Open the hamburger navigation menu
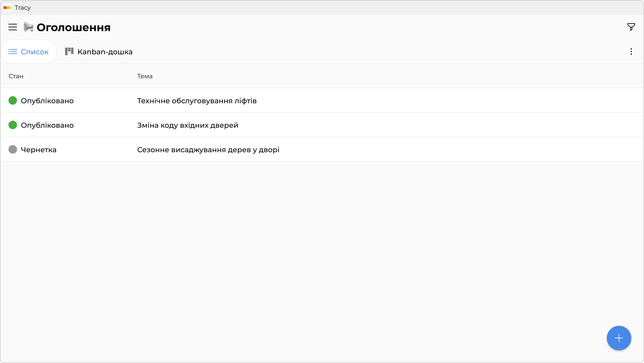 [x=13, y=27]
